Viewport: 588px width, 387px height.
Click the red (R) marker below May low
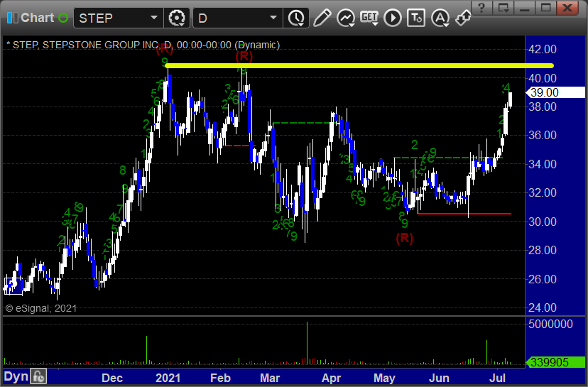(405, 238)
